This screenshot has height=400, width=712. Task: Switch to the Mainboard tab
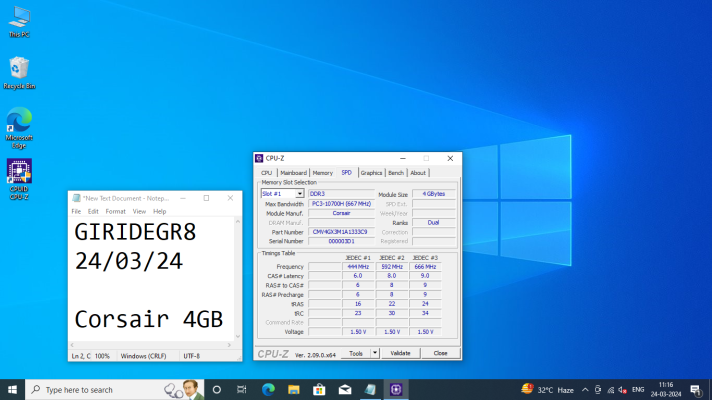[x=293, y=173]
